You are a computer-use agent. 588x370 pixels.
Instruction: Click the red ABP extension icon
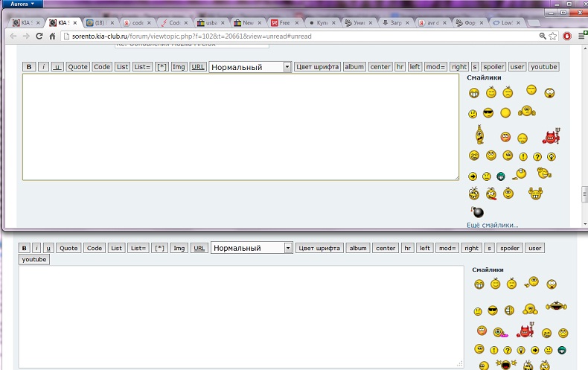(567, 36)
